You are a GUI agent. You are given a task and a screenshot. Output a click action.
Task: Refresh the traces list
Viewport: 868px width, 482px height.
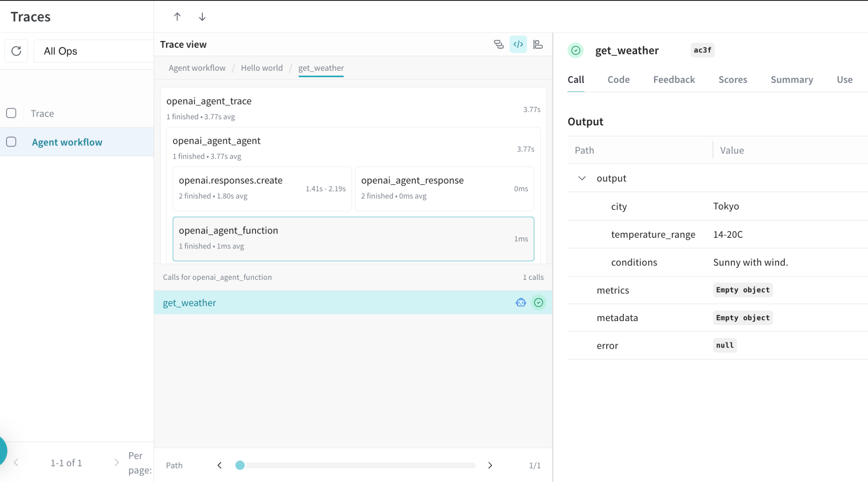(x=16, y=51)
